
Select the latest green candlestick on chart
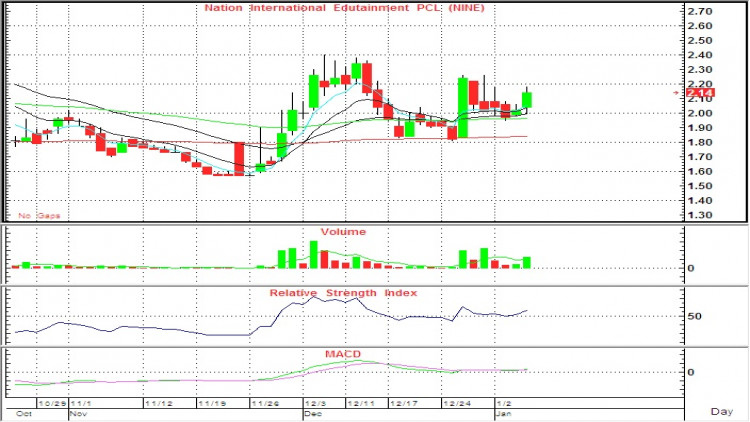[x=527, y=100]
